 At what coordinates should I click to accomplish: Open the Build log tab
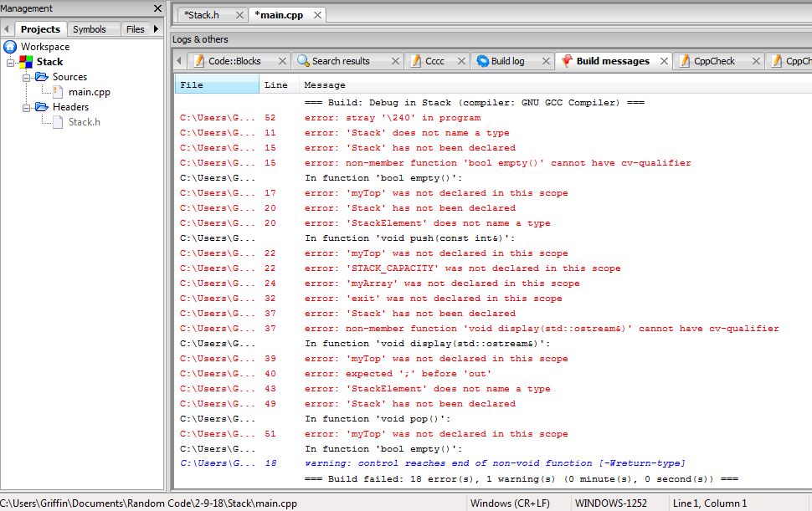pyautogui.click(x=507, y=61)
